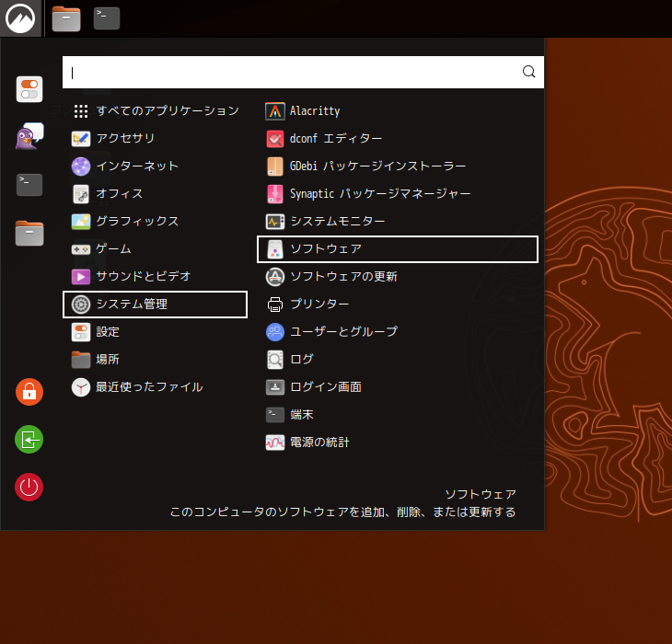Open ソフトウェアの更新
This screenshot has width=672, height=644.
[x=398, y=277]
